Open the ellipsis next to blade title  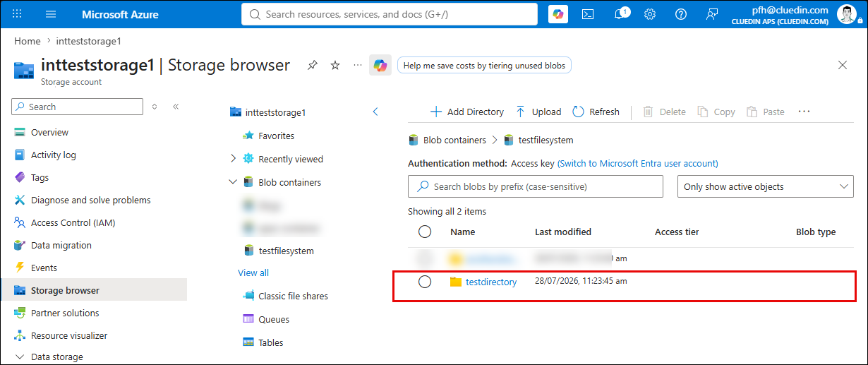click(x=358, y=65)
